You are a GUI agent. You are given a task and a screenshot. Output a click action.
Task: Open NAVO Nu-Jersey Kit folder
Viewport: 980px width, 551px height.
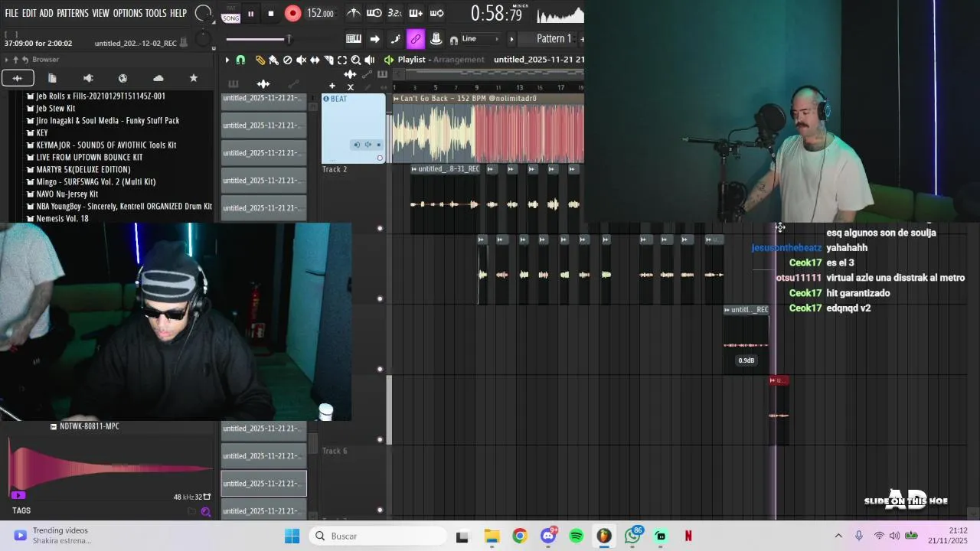point(62,194)
